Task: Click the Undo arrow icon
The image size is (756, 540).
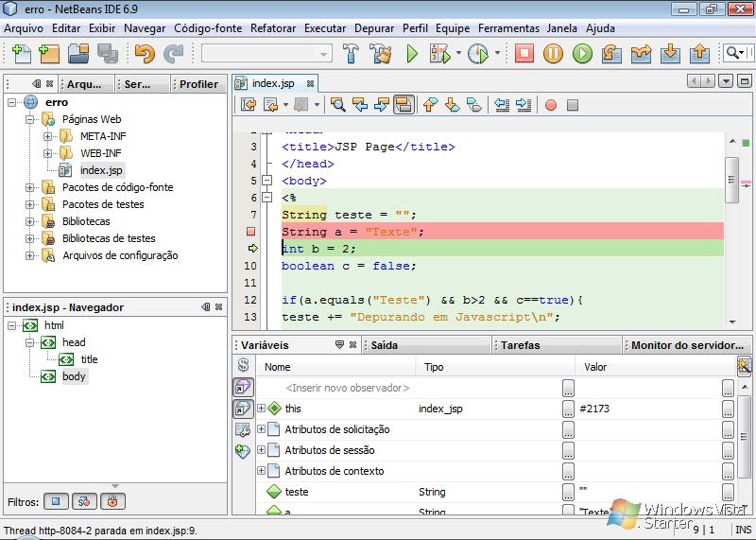Action: point(145,53)
